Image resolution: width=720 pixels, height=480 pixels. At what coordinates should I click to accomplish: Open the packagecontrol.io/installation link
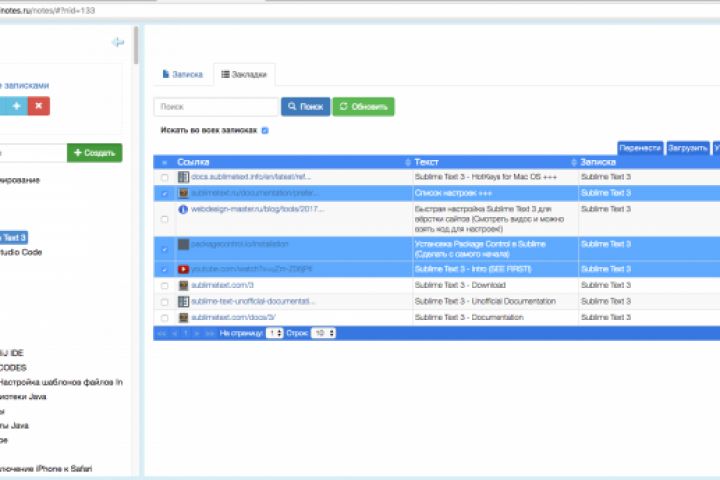point(240,244)
